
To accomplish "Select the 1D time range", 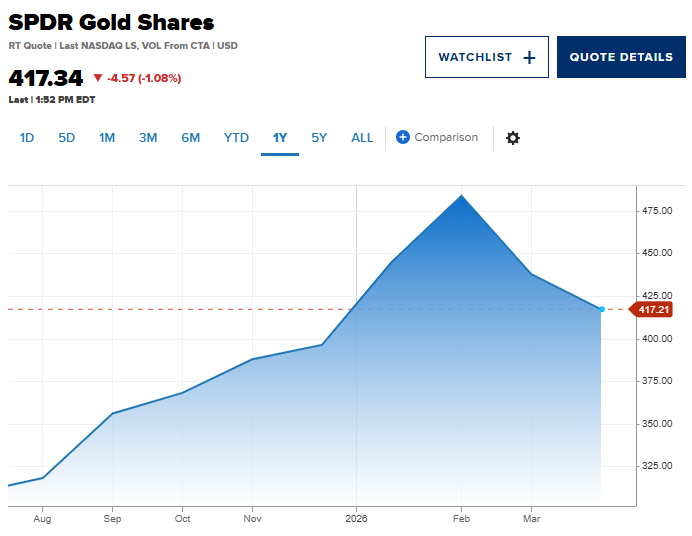I will 27,138.
